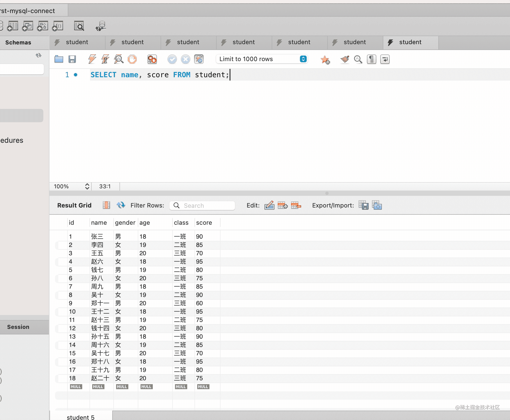Click the Create new table icon
This screenshot has height=420, width=510.
(x=12, y=26)
